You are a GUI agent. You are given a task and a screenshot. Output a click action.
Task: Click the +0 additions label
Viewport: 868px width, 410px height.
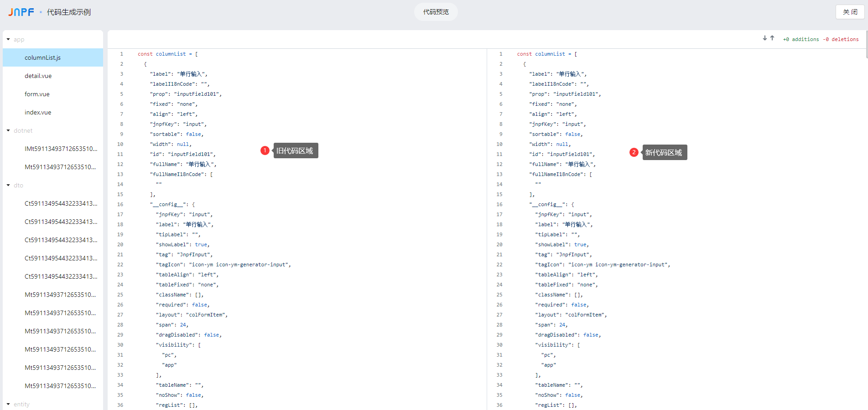[801, 39]
